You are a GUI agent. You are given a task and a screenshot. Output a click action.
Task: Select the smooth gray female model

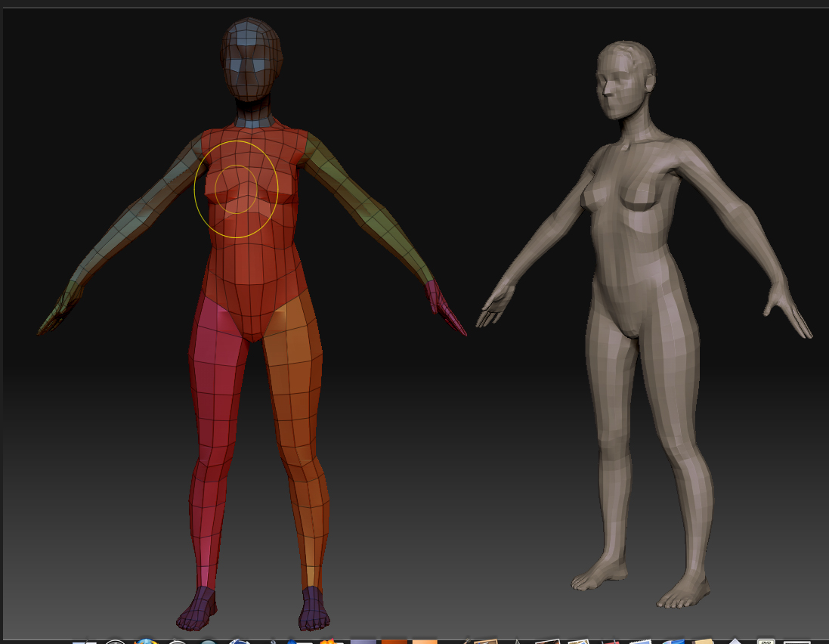642,323
